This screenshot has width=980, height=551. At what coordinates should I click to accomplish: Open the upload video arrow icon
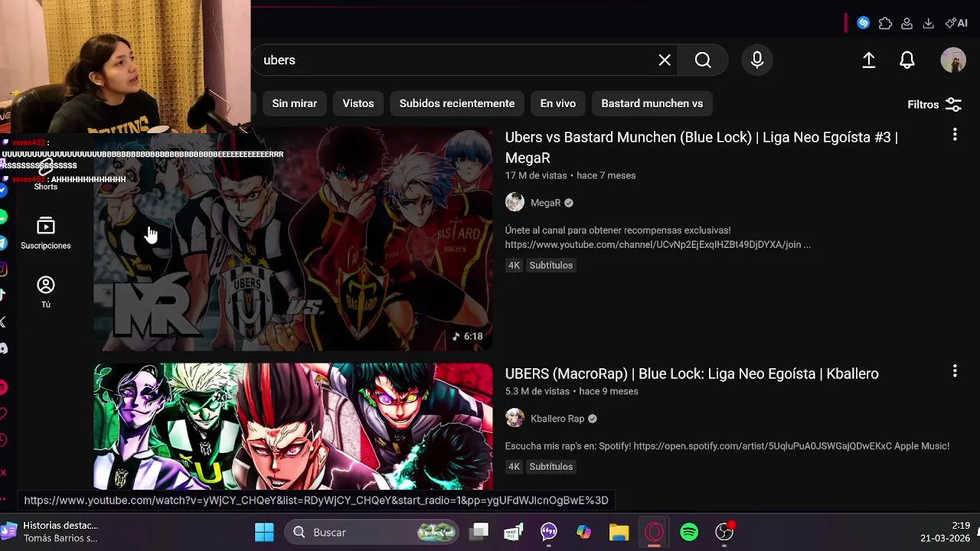click(x=869, y=60)
